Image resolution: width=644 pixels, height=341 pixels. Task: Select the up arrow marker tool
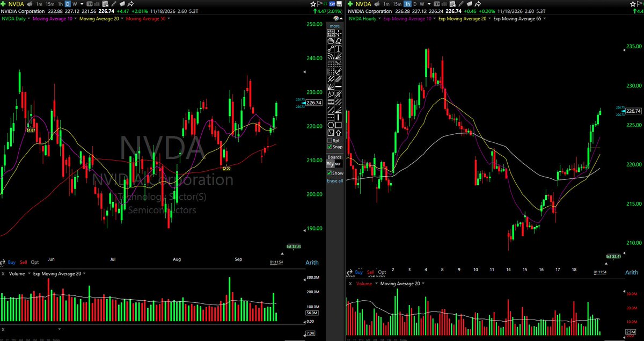(339, 132)
